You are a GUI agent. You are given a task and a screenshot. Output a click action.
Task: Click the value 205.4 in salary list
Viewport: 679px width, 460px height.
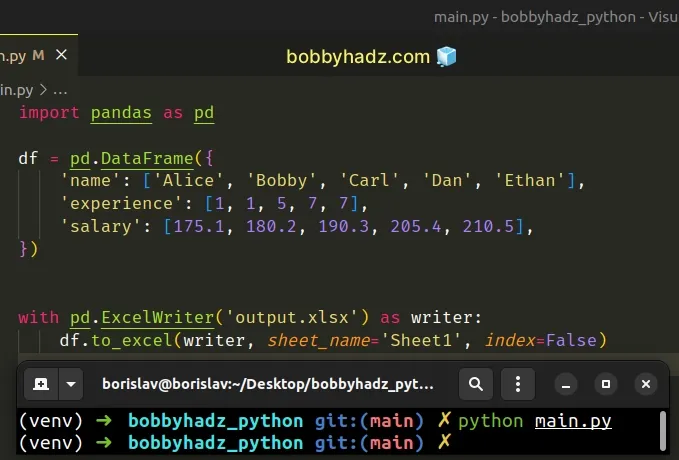tap(416, 227)
